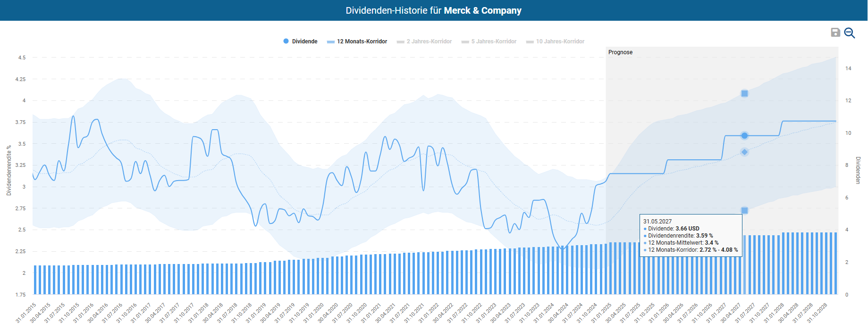Click the floppy disk save chart icon
The height and width of the screenshot is (330, 868).
[835, 33]
